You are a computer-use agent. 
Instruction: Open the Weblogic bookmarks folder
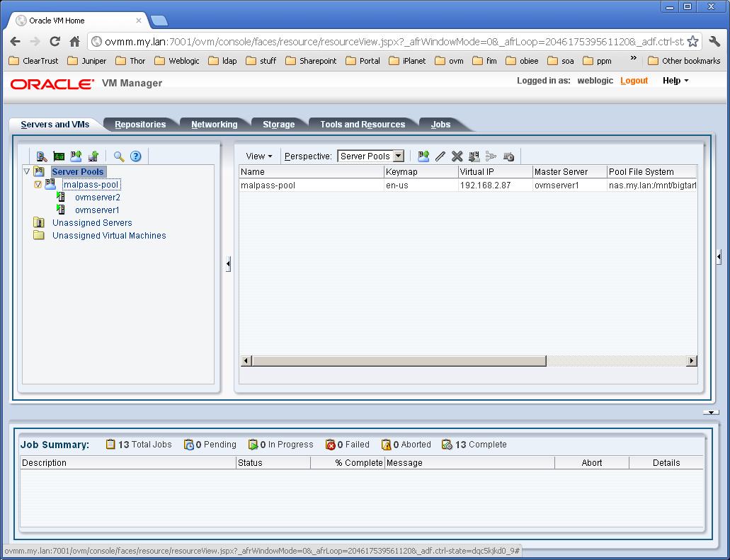point(177,61)
